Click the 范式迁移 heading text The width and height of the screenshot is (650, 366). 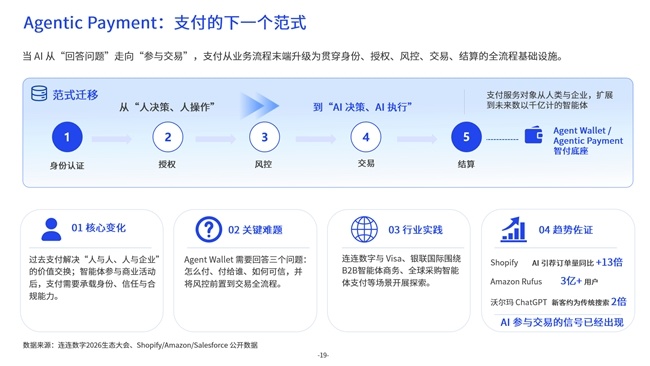point(75,95)
